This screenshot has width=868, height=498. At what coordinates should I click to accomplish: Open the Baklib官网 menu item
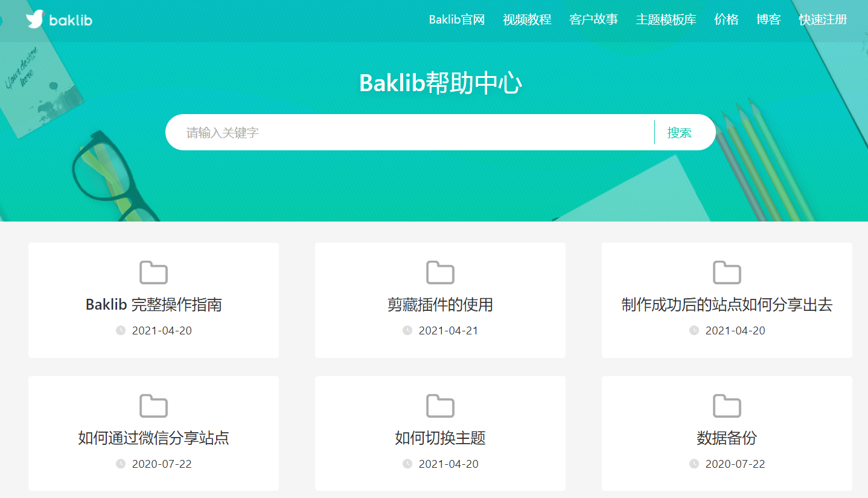pos(457,19)
